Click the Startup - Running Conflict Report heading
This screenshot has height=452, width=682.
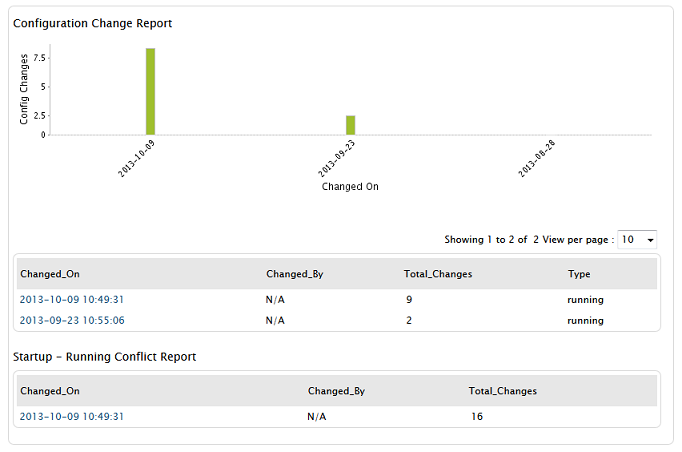click(x=104, y=356)
